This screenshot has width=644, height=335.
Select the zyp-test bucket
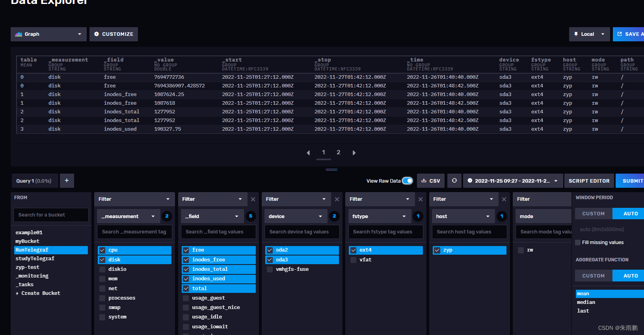(x=51, y=267)
